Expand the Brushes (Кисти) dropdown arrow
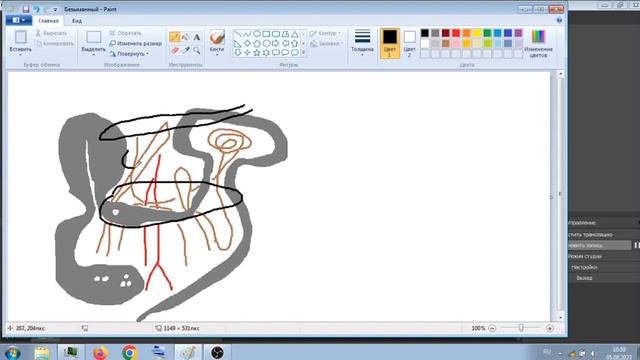Viewport: 640px width, 360px height. pos(217,55)
